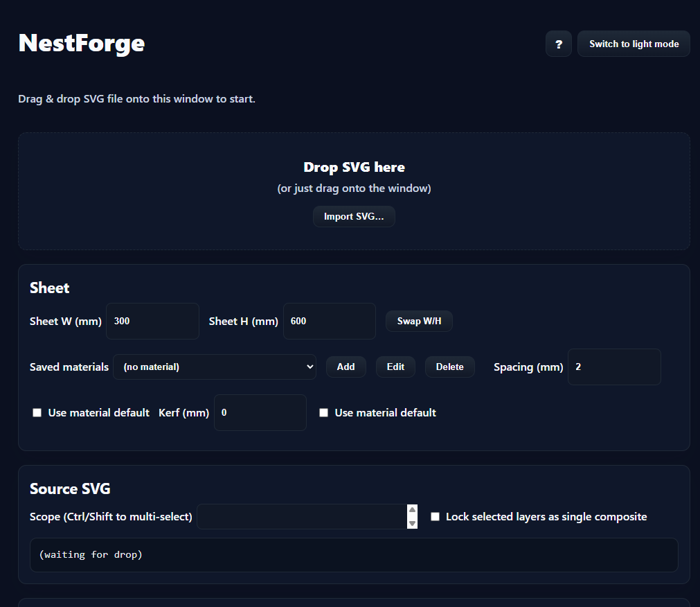Open the Saved materials dropdown
Image resolution: width=700 pixels, height=607 pixels.
pos(215,367)
